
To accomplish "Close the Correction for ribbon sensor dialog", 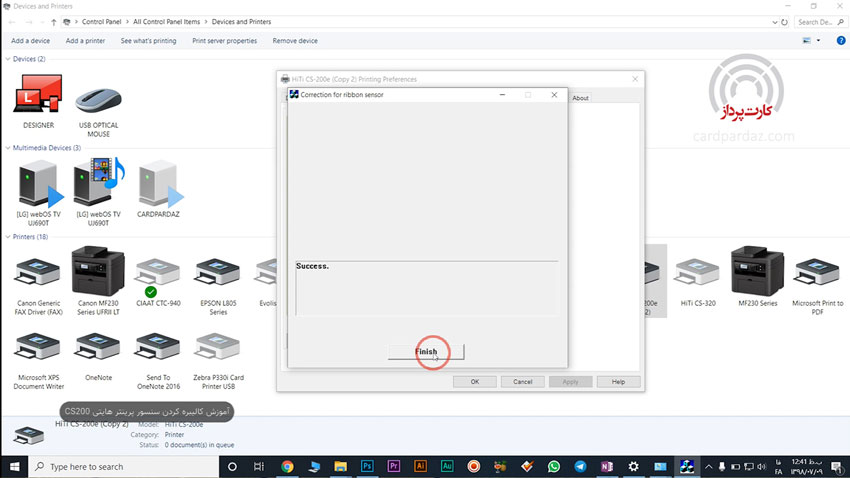I will click(554, 95).
